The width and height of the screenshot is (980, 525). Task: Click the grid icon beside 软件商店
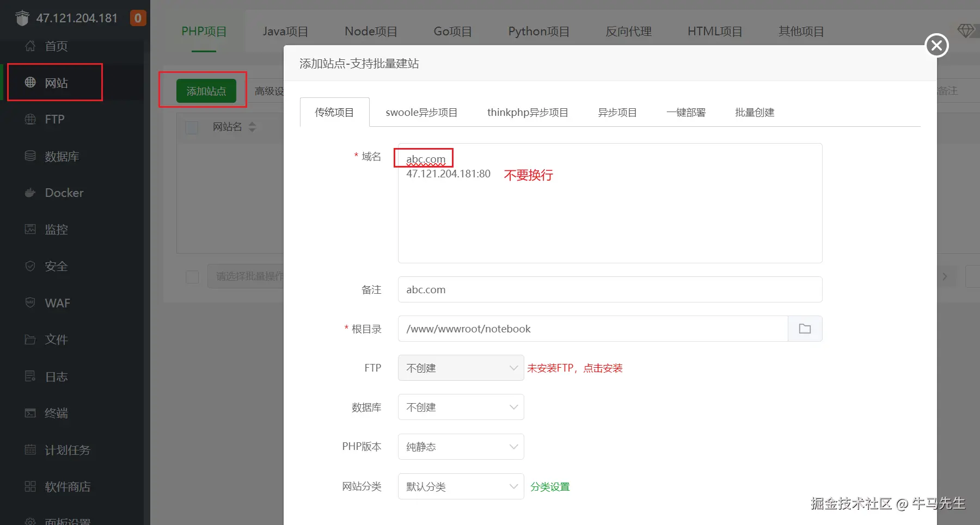30,486
